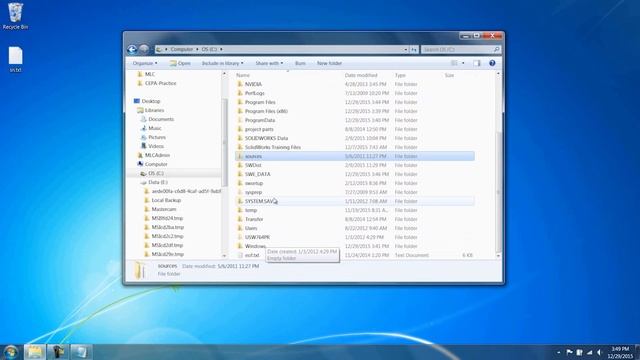This screenshot has height=360, width=640.
Task: Show the preview pane
Action: pyautogui.click(x=477, y=63)
